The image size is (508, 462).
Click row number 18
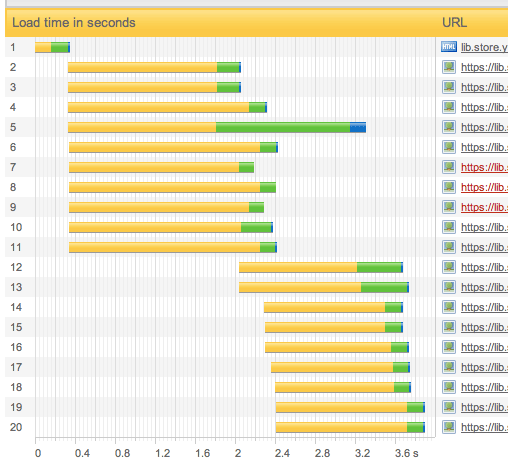coord(16,387)
